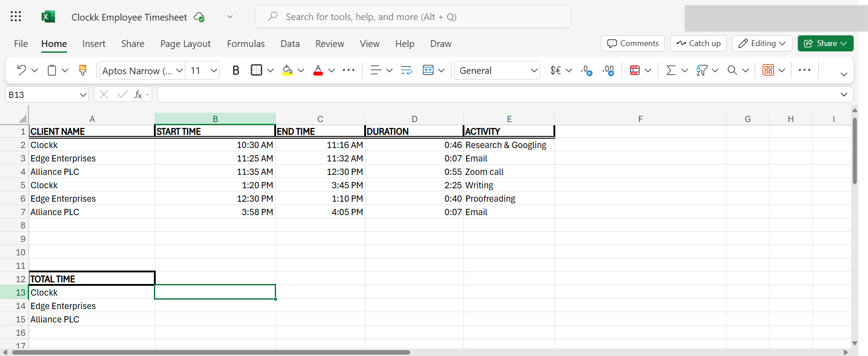Click the Catch up button
Image resolution: width=868 pixels, height=356 pixels.
[698, 43]
